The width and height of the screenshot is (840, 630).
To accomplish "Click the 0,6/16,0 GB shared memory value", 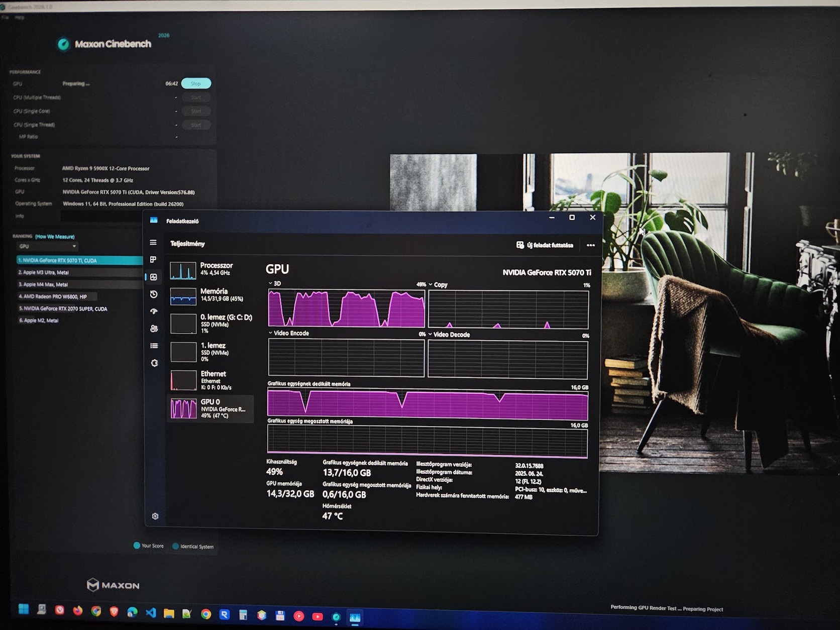I will (344, 494).
